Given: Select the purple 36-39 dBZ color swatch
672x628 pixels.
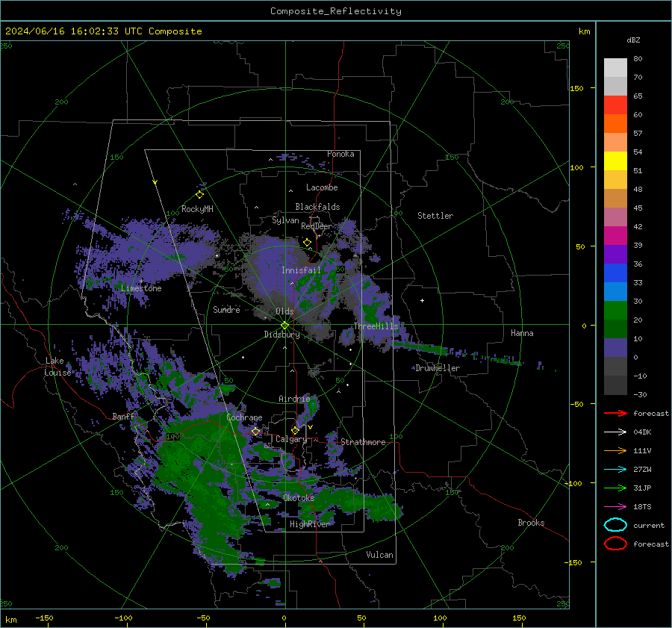Looking at the screenshot, I should click(615, 255).
